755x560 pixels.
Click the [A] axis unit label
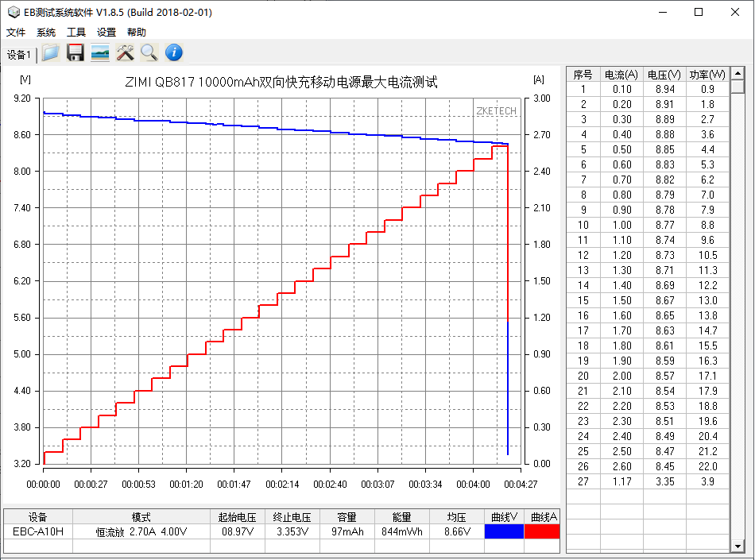click(x=539, y=79)
